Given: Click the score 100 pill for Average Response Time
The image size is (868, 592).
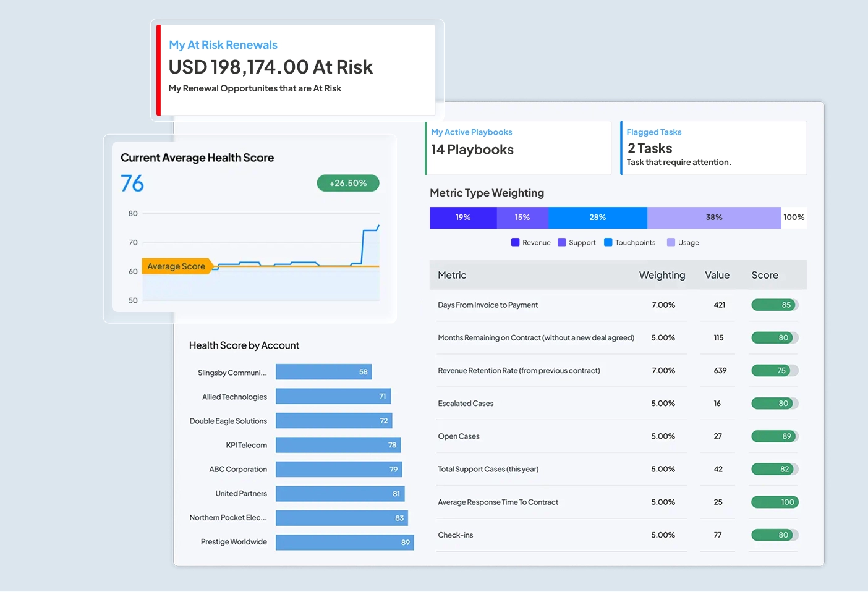Looking at the screenshot, I should coord(775,502).
